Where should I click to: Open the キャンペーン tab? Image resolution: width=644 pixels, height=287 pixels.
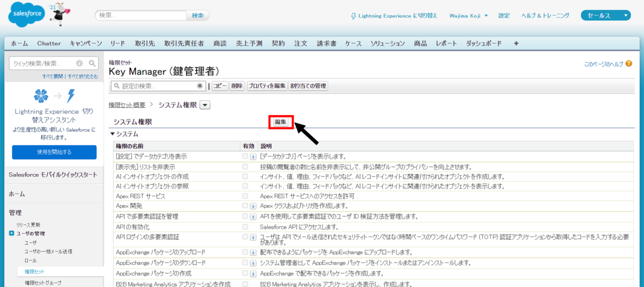(x=86, y=43)
